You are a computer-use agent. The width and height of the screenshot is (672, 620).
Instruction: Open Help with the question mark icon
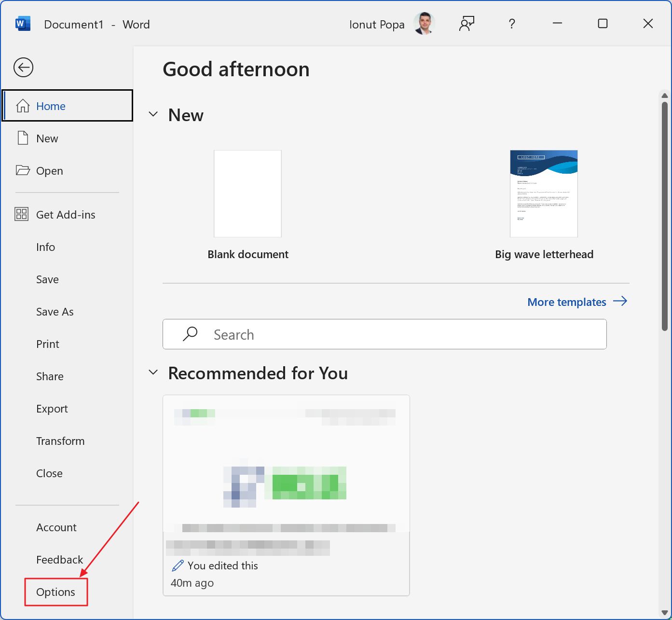pyautogui.click(x=512, y=24)
